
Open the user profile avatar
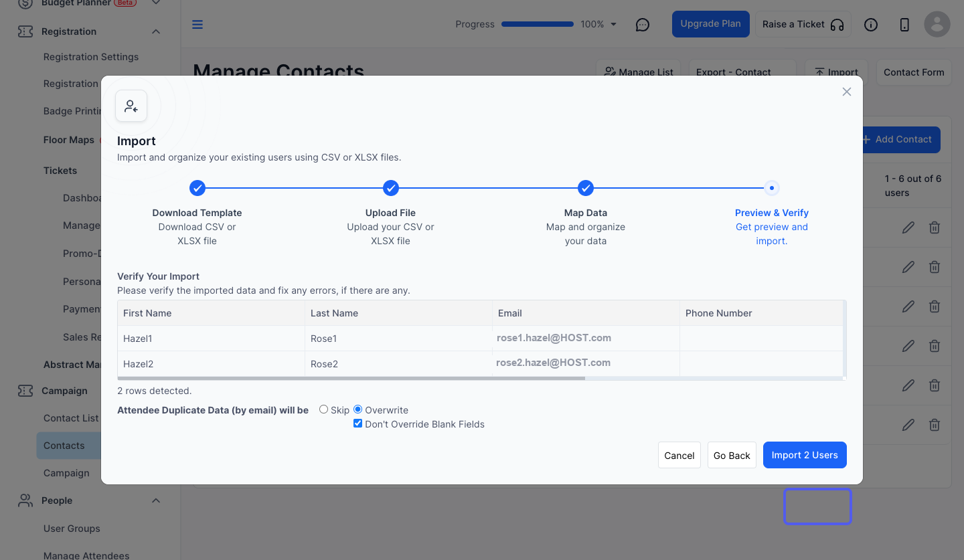coord(937,24)
